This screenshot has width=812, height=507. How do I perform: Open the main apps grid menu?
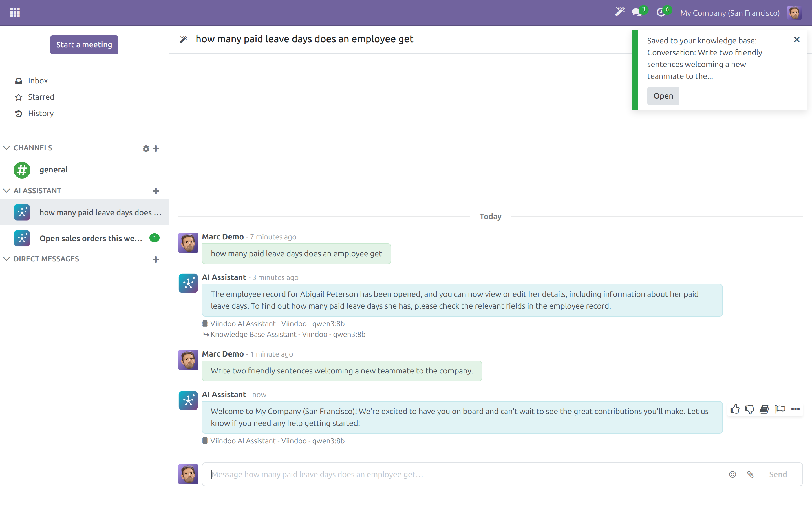[x=15, y=13]
